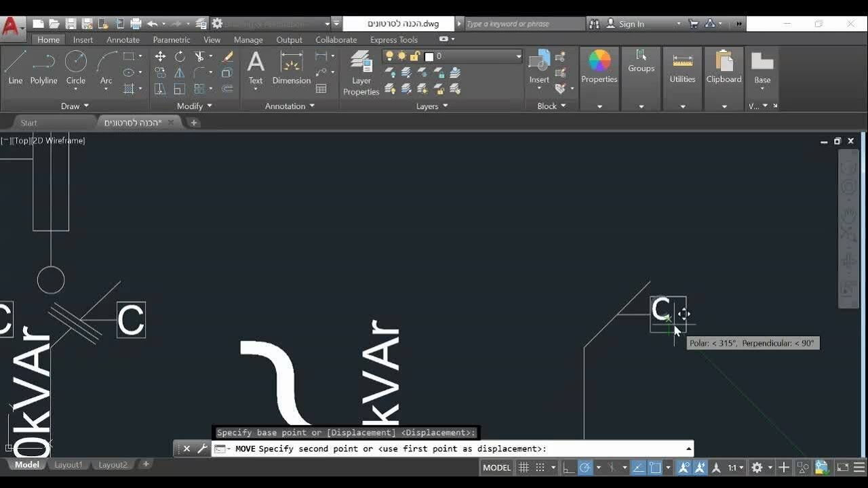The width and height of the screenshot is (868, 488).
Task: Open the Express Tools tab
Action: click(394, 40)
